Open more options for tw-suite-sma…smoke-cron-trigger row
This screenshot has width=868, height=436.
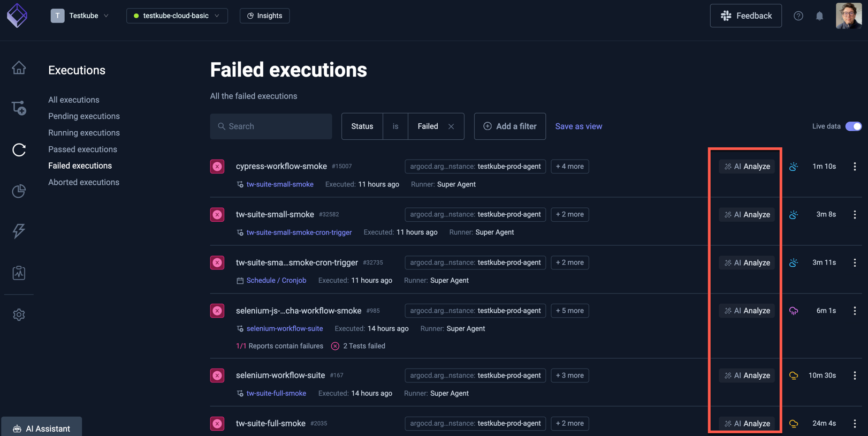click(x=855, y=262)
